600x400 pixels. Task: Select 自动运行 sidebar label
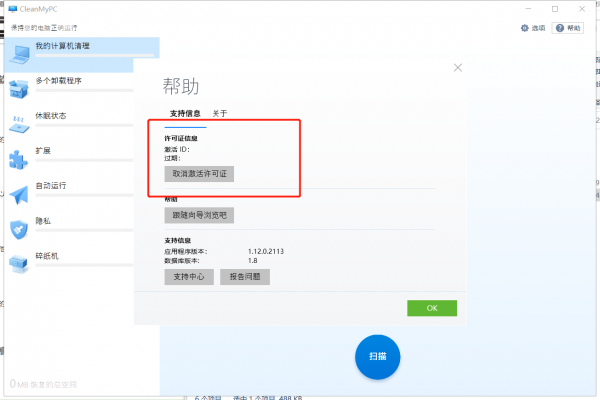tap(51, 186)
